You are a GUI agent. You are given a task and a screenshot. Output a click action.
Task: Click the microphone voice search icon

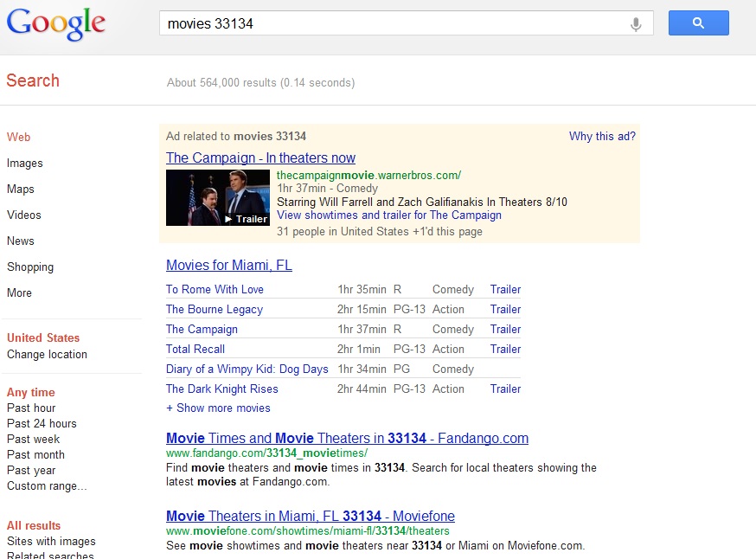pos(636,23)
